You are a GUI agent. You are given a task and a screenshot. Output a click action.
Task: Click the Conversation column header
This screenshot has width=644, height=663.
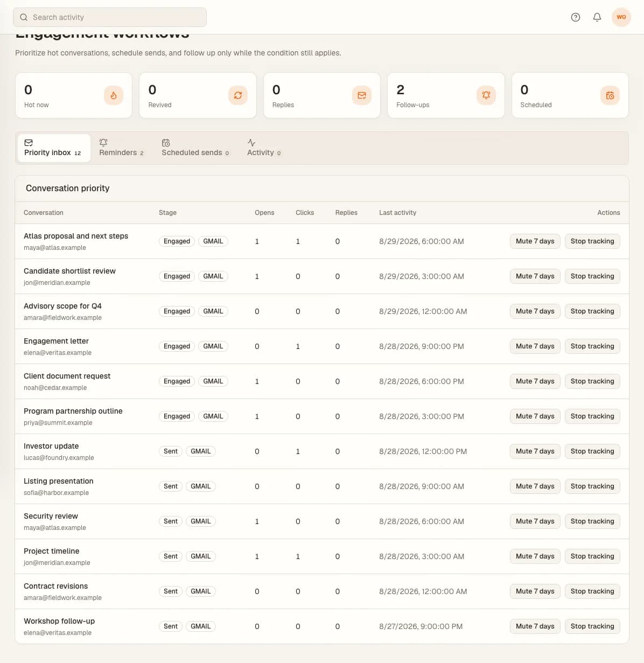[x=44, y=213]
